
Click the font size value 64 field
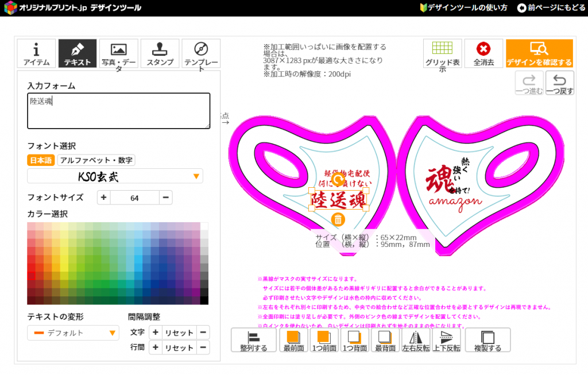134,198
